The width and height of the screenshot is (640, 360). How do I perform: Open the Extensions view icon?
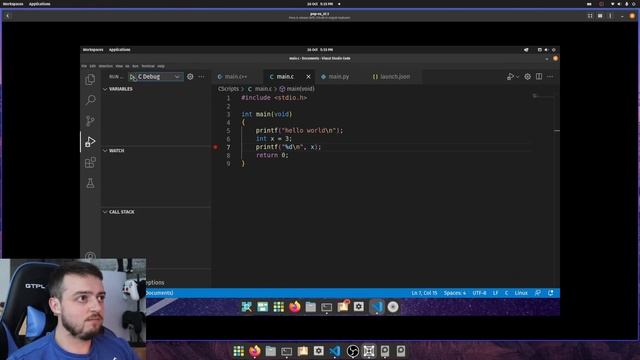tap(90, 162)
